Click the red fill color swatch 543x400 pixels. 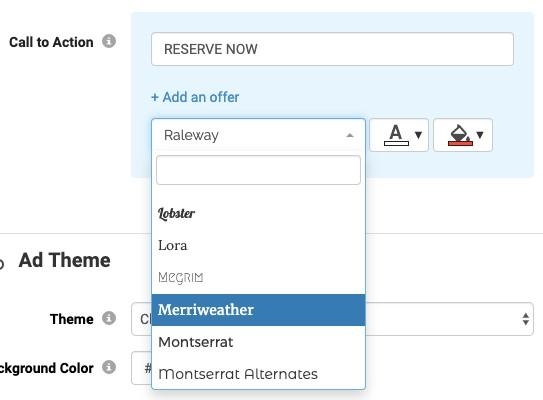(460, 143)
